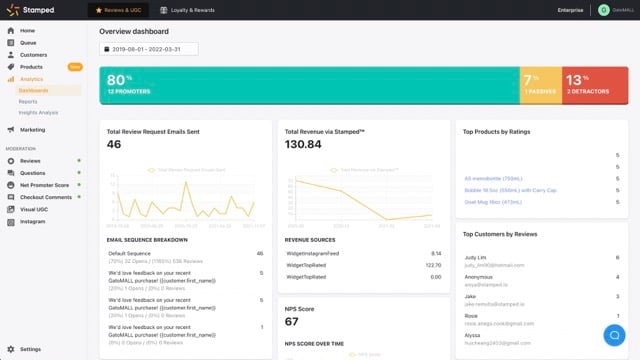
Task: Open Reviews moderation page
Action: click(x=30, y=161)
